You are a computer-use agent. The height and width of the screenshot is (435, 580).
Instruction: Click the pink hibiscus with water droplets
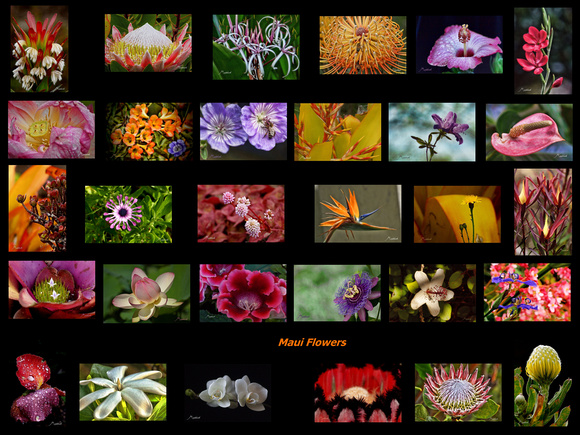[459, 44]
